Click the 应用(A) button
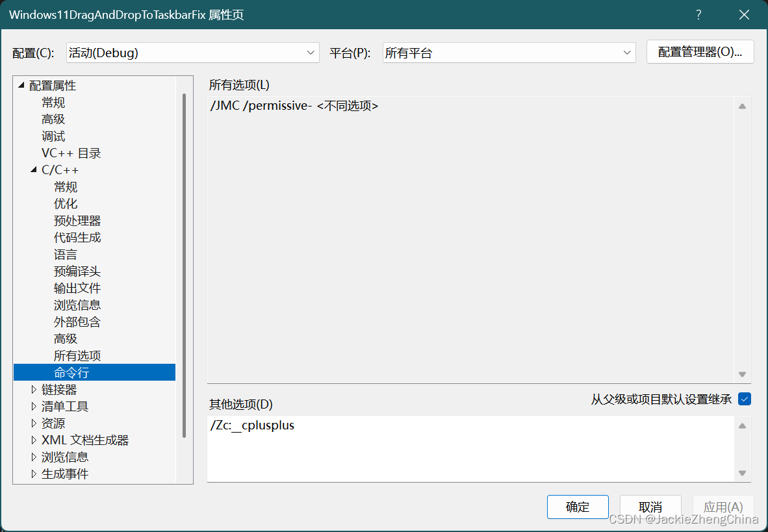This screenshot has height=532, width=768. [x=723, y=507]
